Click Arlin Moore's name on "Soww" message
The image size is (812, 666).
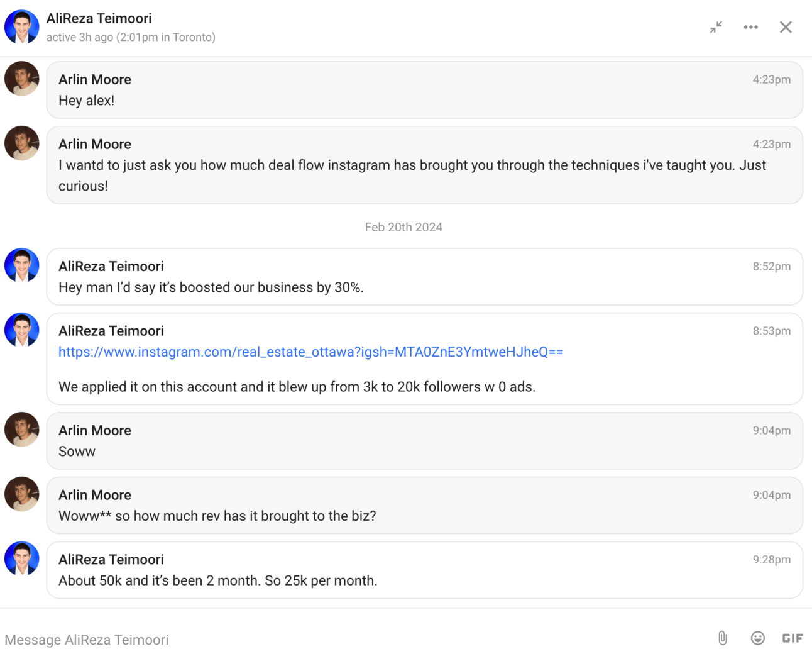(x=95, y=431)
